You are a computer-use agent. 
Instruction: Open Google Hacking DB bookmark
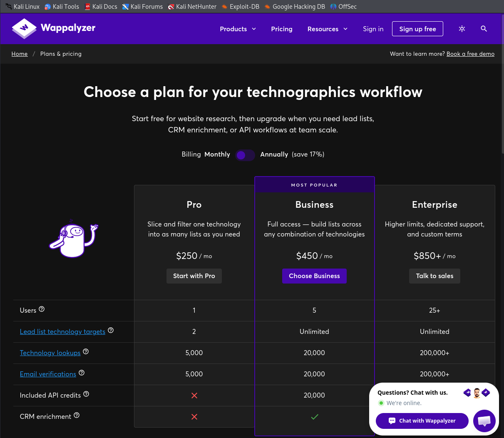tap(294, 7)
